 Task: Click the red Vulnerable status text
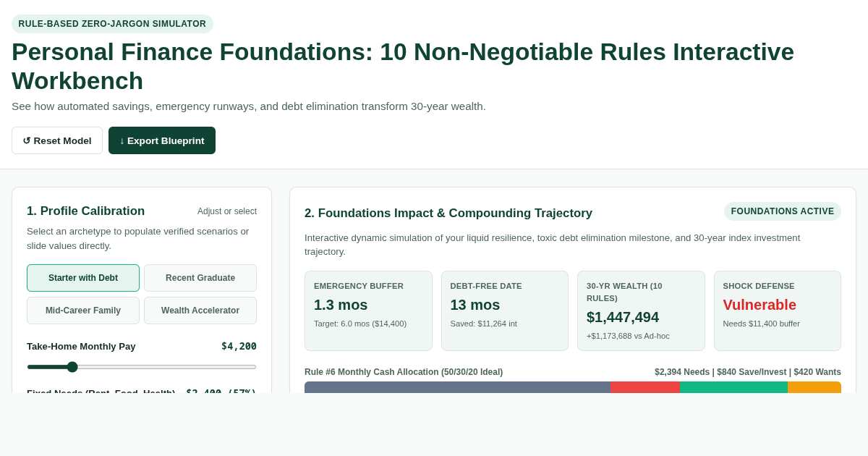coord(759,305)
